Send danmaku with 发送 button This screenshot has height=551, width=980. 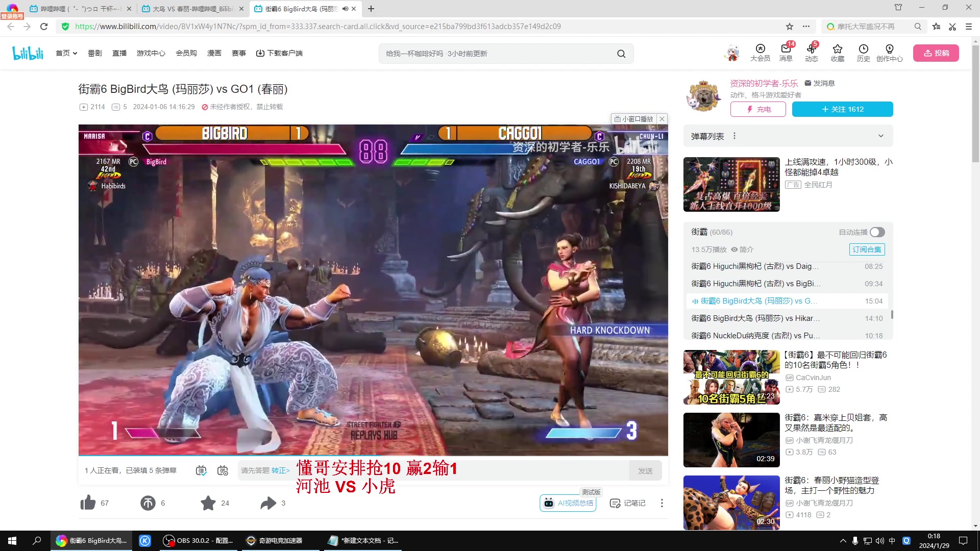tap(645, 470)
